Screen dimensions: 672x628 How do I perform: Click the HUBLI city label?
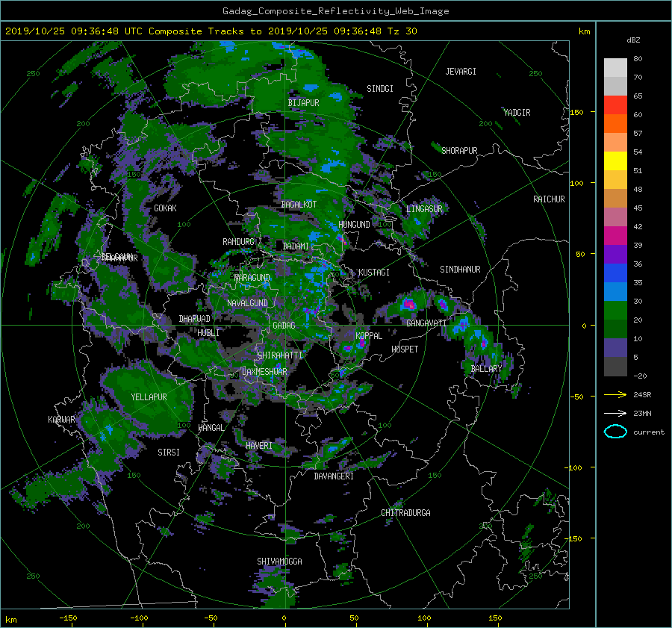pyautogui.click(x=208, y=332)
